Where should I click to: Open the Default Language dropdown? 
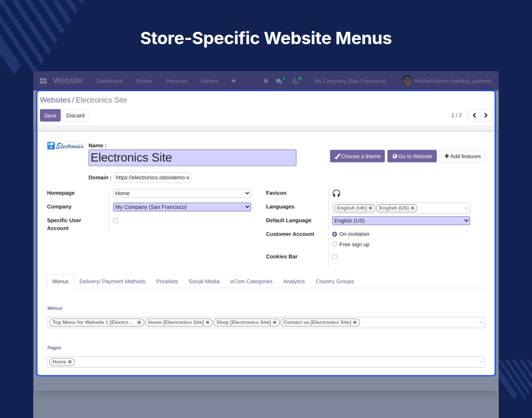(401, 220)
